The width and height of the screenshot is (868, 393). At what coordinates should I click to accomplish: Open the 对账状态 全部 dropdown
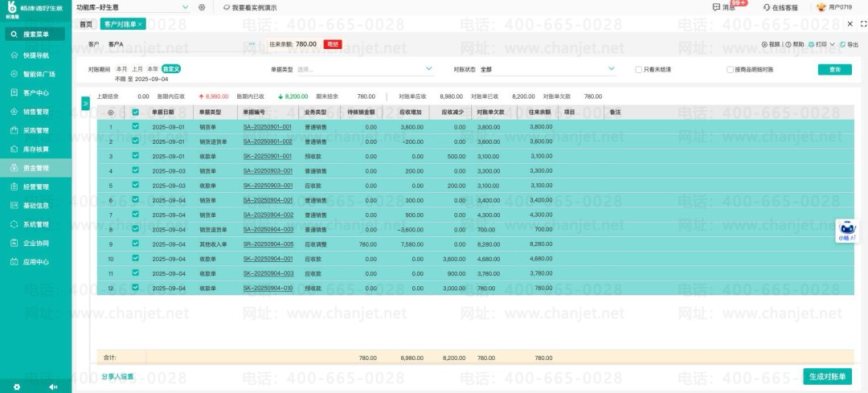pos(547,69)
